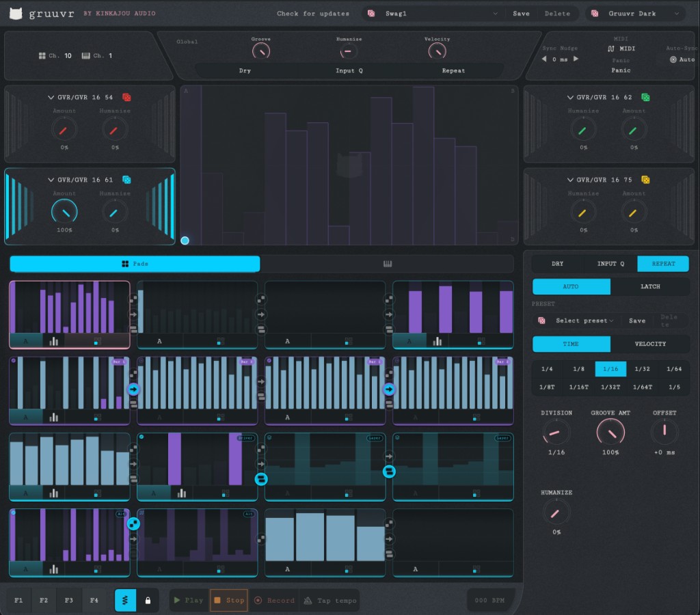This screenshot has width=700, height=615.
Task: Switch to the Pads tab
Action: coord(135,264)
